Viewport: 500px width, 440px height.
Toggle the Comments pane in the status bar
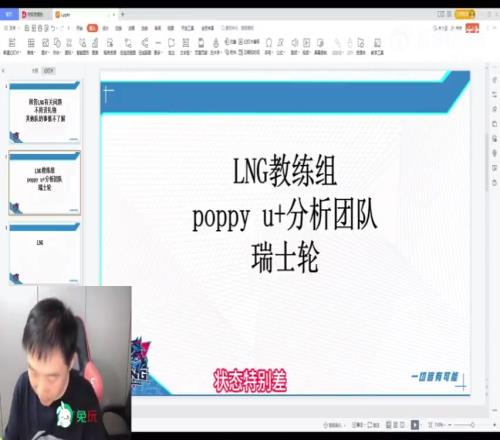pyautogui.click(x=374, y=425)
